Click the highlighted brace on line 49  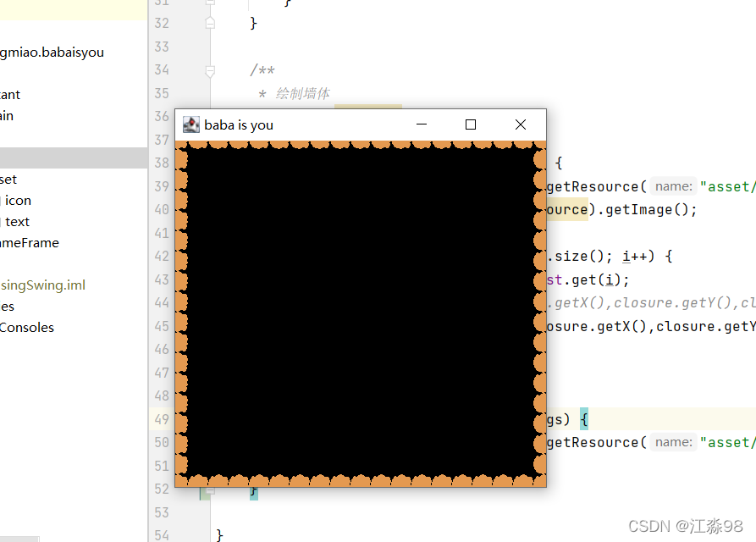tap(584, 419)
